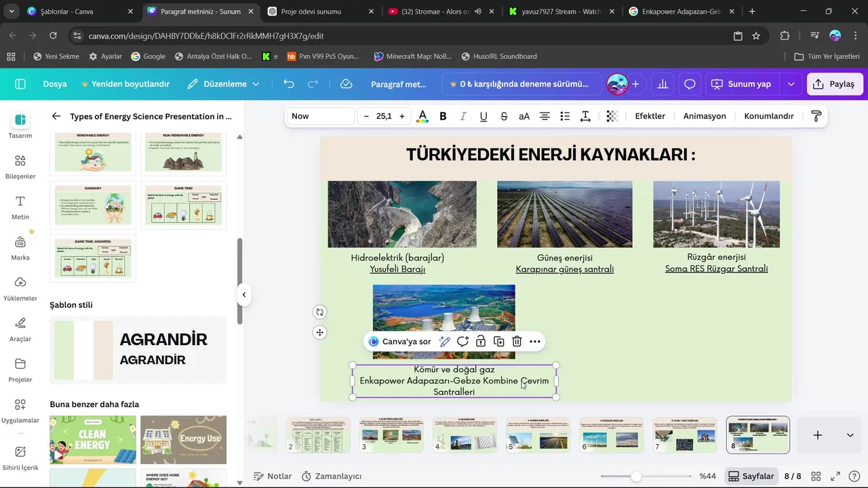
Task: Copy style with paint roller icon
Action: coord(816,117)
